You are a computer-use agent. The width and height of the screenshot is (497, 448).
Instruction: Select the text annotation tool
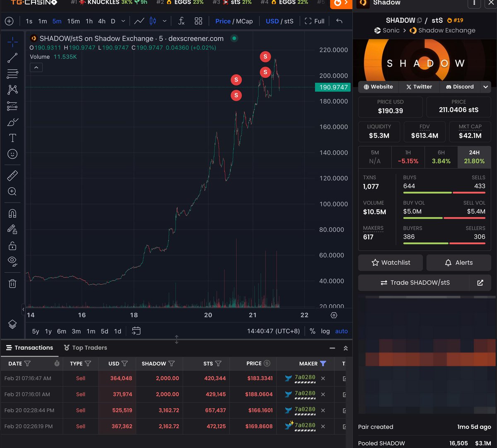[12, 138]
